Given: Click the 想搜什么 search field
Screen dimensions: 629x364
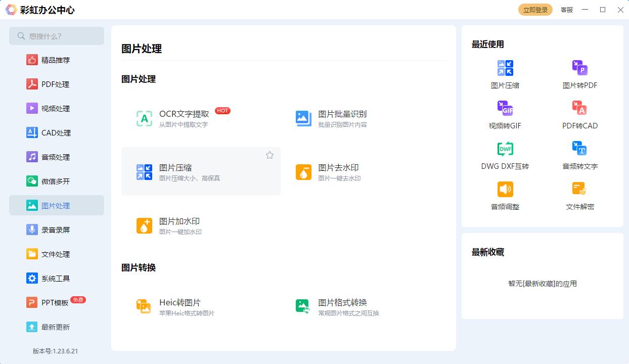Looking at the screenshot, I should 56,36.
